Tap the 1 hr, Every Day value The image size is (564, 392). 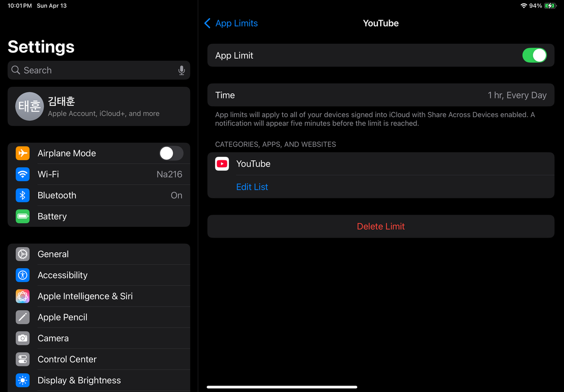[517, 95]
